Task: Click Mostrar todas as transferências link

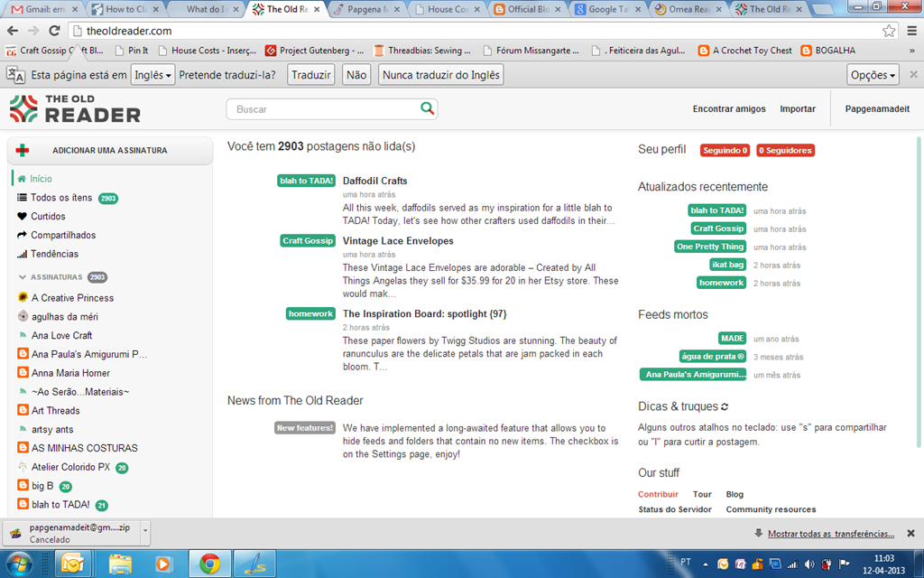Action: pos(830,534)
